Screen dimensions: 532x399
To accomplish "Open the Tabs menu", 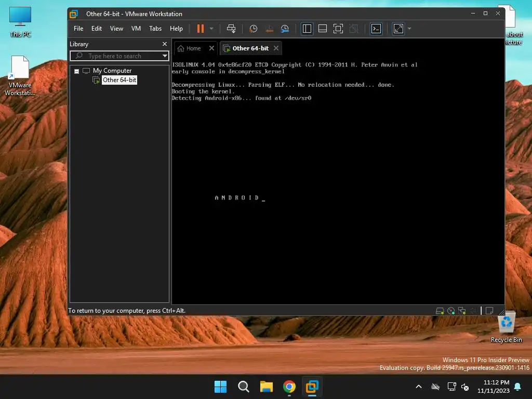I will (x=155, y=29).
